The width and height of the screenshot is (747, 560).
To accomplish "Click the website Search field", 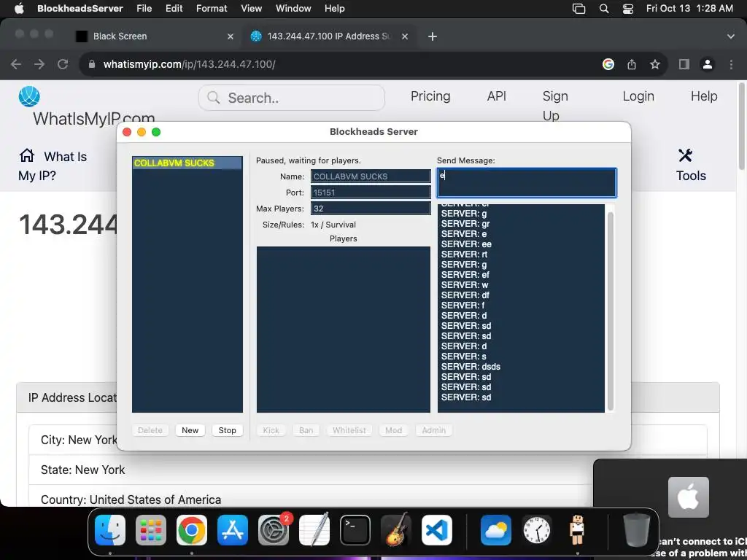I will (292, 98).
